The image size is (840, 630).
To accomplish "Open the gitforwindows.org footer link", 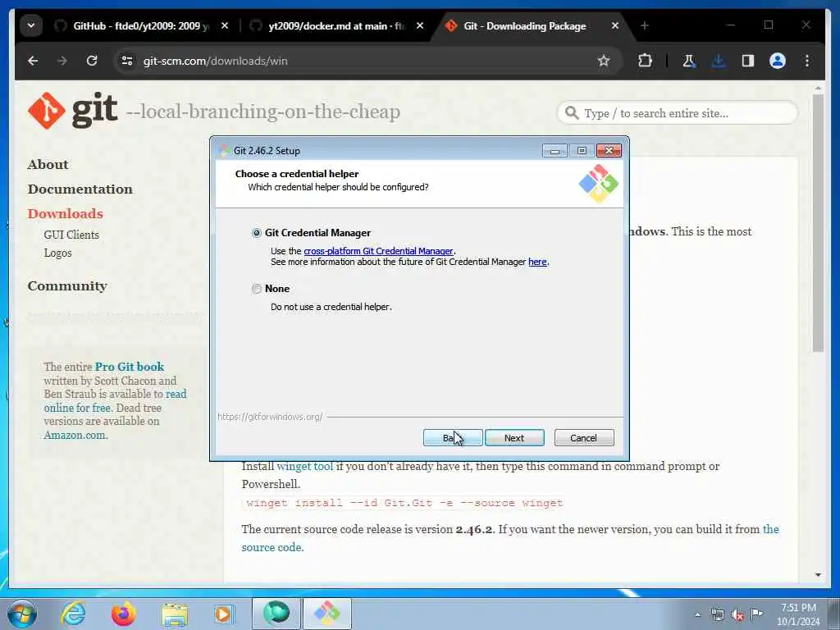I will point(270,417).
